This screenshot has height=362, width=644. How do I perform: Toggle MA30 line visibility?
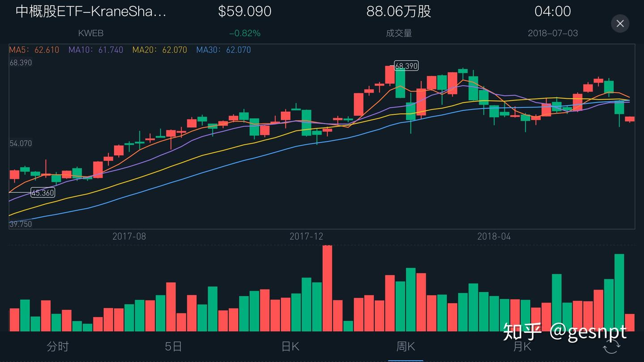[223, 50]
